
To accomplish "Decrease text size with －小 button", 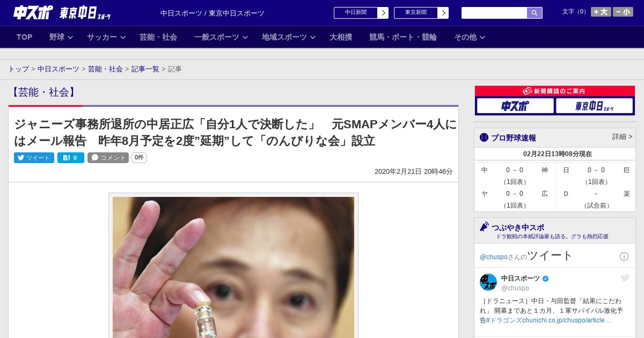I will click(x=623, y=12).
